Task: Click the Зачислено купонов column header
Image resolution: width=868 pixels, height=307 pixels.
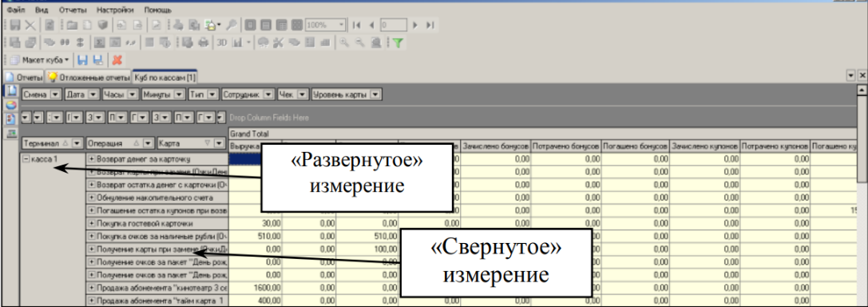Action: point(704,147)
